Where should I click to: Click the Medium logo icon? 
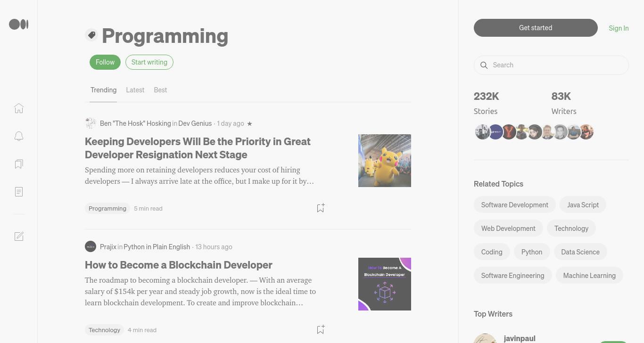tap(19, 24)
